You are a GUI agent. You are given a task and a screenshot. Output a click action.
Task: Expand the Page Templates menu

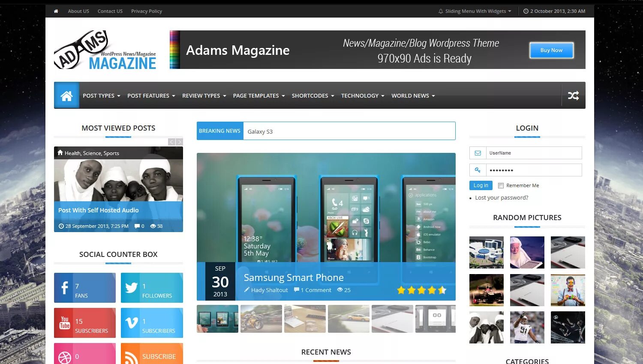click(x=259, y=95)
